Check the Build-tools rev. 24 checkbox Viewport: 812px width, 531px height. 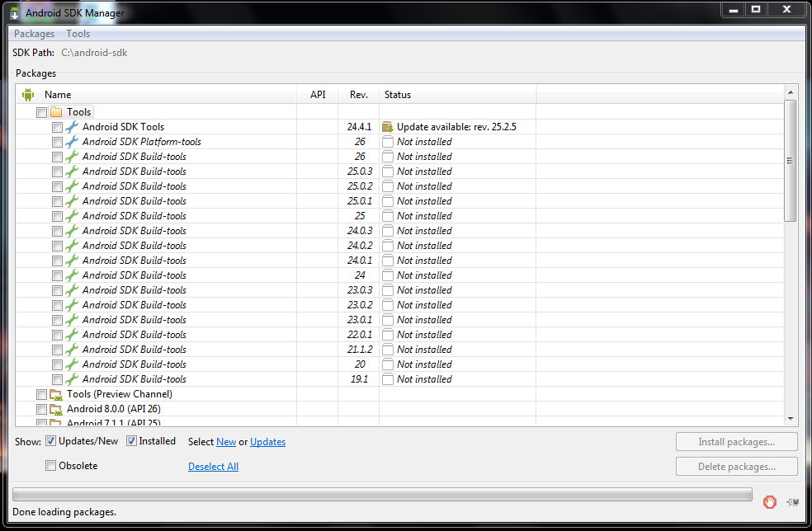coord(57,276)
